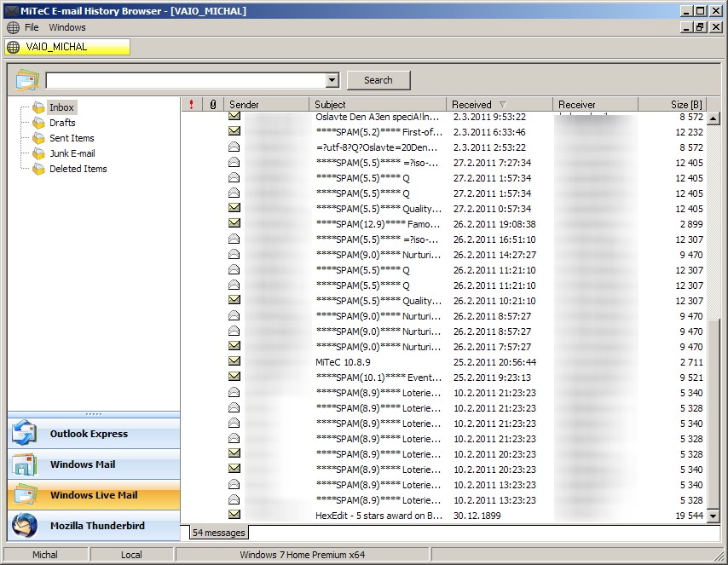Sort by the Sender column header
Image resolution: width=728 pixels, height=565 pixels.
tap(266, 105)
